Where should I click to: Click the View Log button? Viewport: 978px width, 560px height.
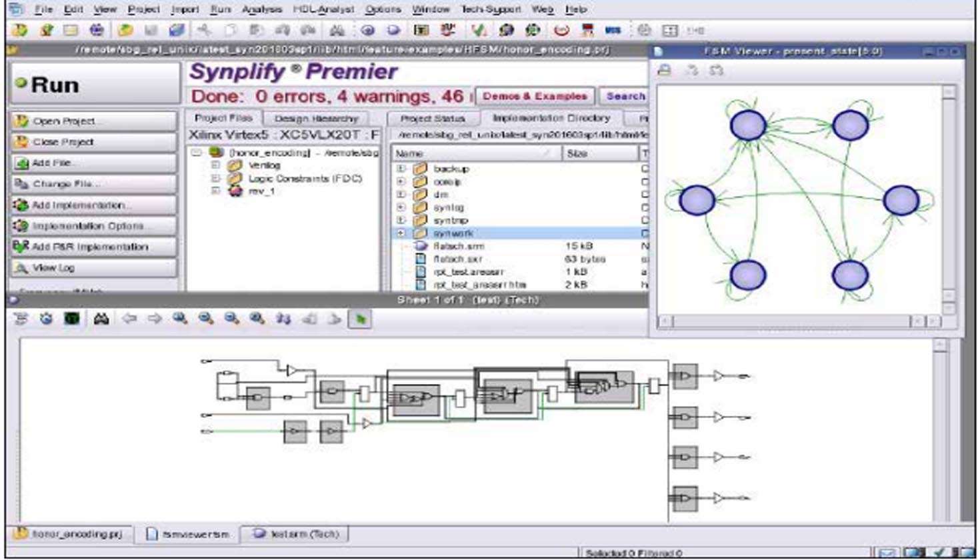tap(94, 267)
